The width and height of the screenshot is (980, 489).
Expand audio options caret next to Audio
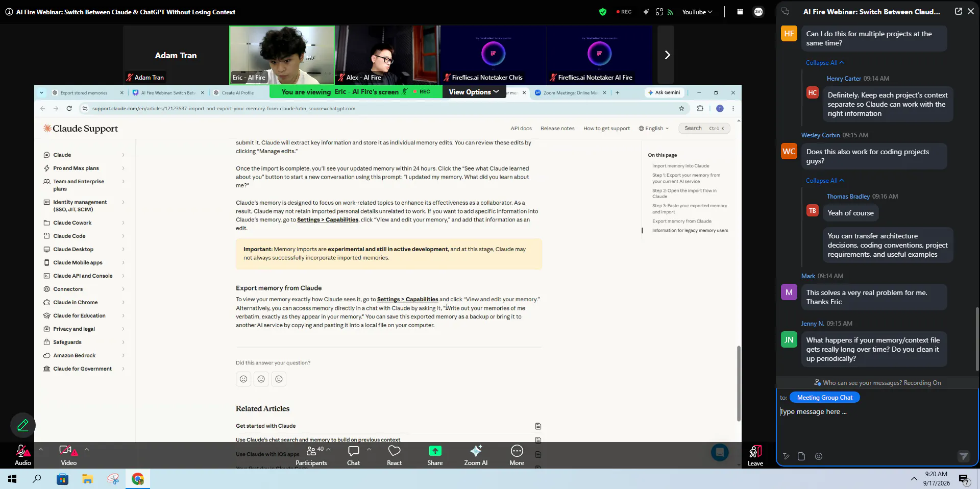pos(41,449)
